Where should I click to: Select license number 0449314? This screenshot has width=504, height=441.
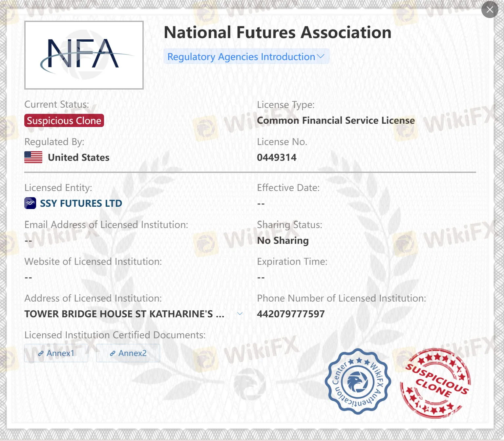277,157
